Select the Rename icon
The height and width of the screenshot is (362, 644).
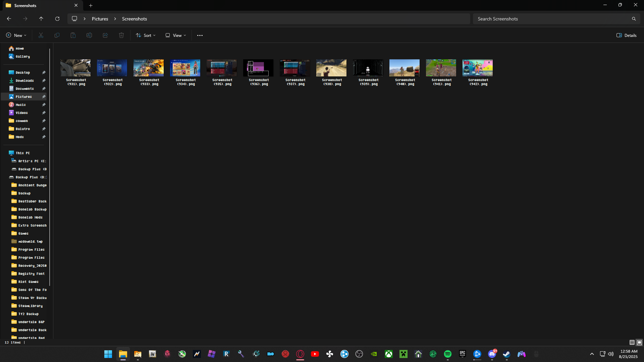pos(89,35)
